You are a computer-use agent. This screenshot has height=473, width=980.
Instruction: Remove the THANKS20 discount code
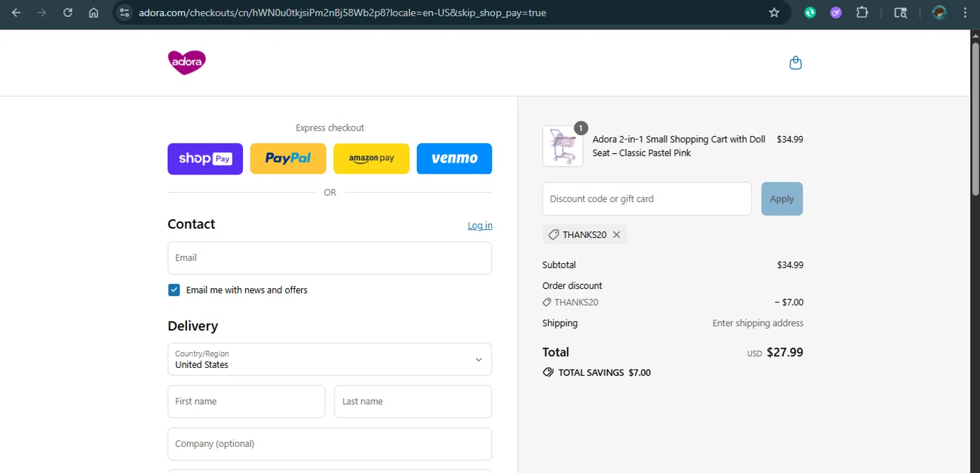pos(616,235)
